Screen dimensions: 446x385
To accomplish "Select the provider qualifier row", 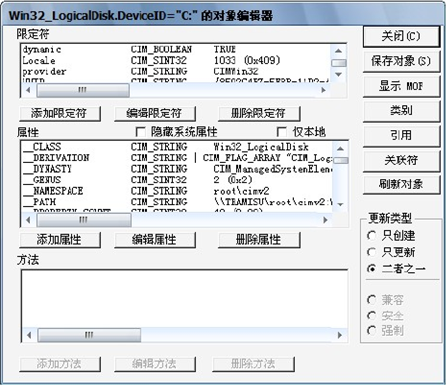I will (176, 72).
